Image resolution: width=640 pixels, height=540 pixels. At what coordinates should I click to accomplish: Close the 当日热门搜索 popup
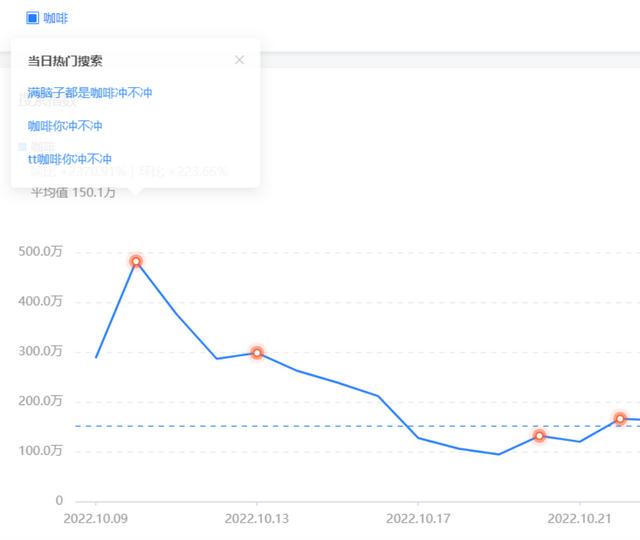coord(239,60)
